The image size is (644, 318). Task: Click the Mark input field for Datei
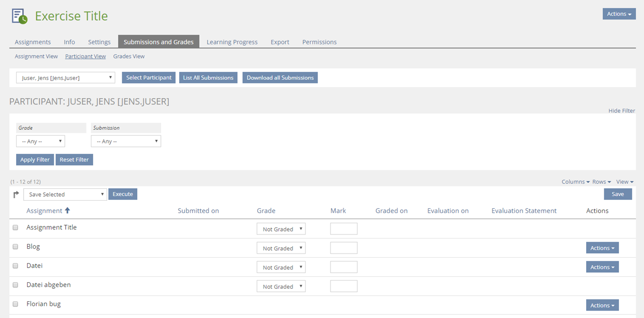[x=344, y=267]
